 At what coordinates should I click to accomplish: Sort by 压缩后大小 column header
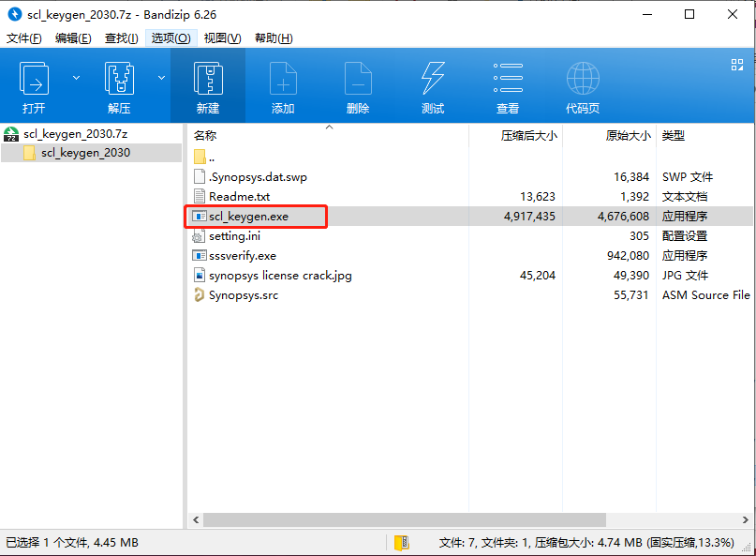point(529,136)
